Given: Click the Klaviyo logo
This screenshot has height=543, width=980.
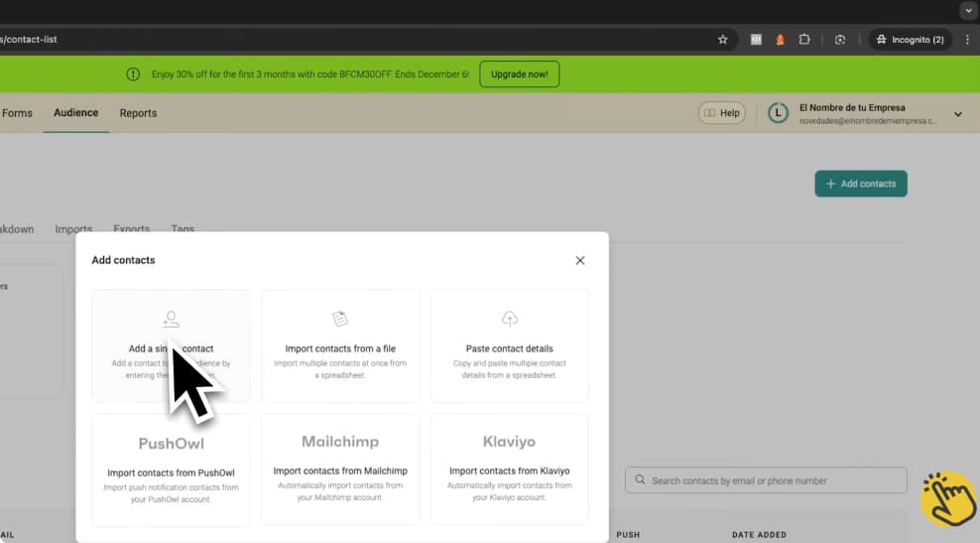Looking at the screenshot, I should (x=510, y=441).
